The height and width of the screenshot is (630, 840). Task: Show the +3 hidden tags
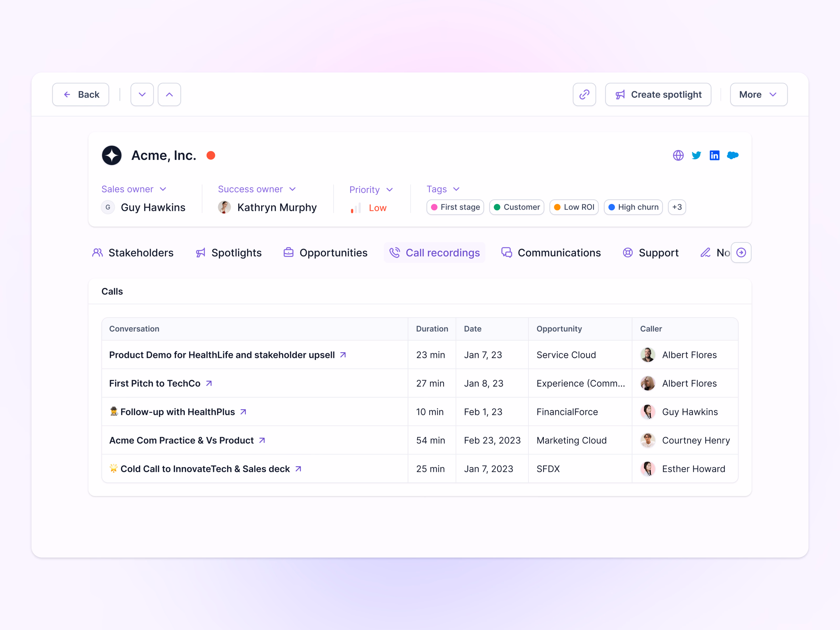tap(677, 207)
